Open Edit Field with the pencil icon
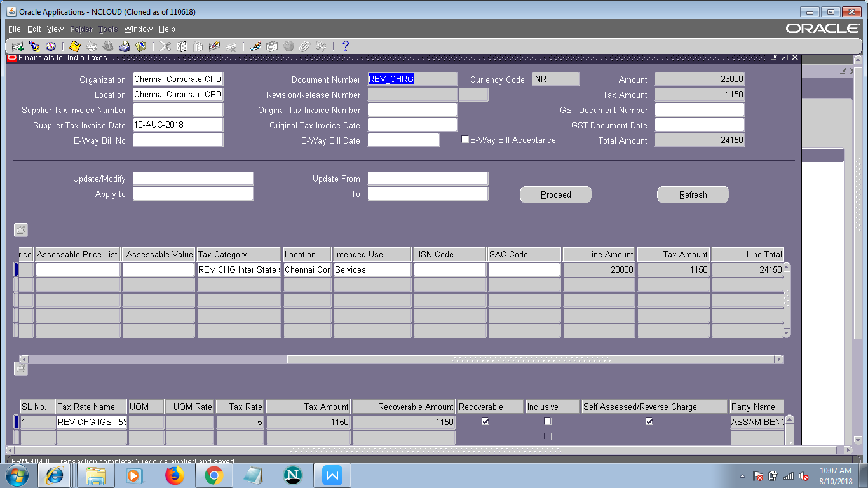868x488 pixels. [x=255, y=46]
